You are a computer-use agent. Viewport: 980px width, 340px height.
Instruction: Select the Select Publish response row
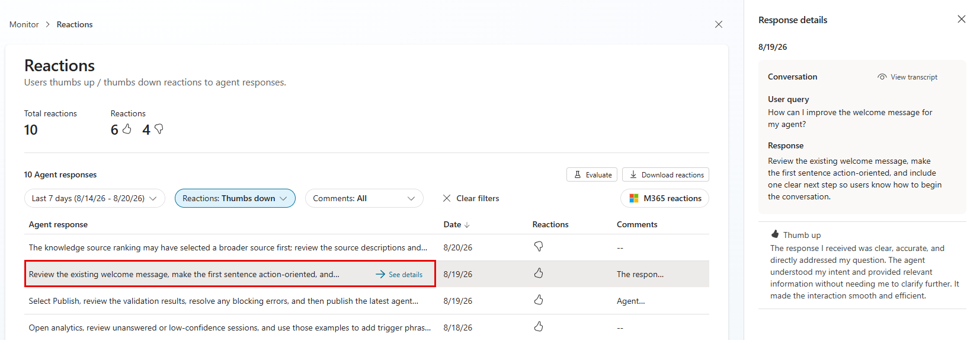coord(366,301)
